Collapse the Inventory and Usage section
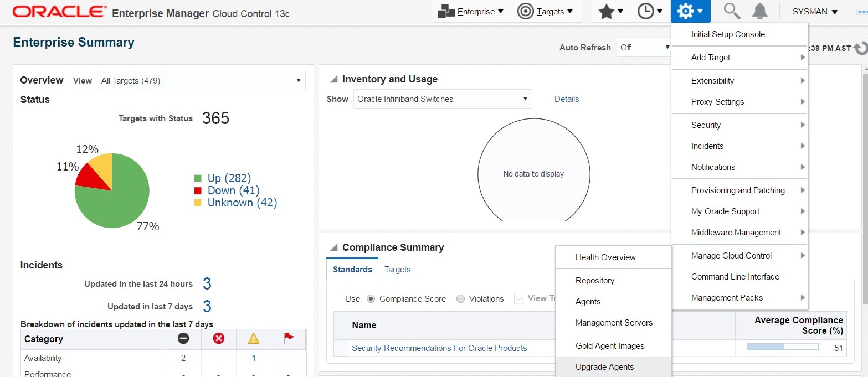868x377 pixels. tap(334, 80)
